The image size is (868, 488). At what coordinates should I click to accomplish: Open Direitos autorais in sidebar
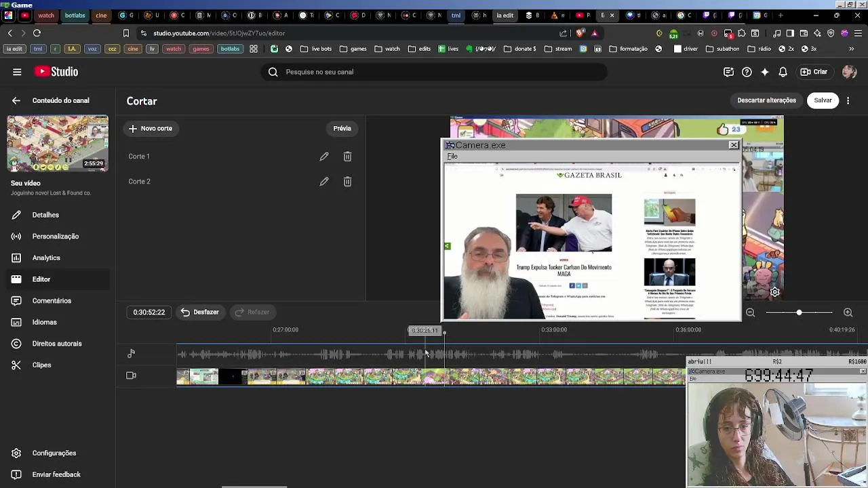[57, 344]
